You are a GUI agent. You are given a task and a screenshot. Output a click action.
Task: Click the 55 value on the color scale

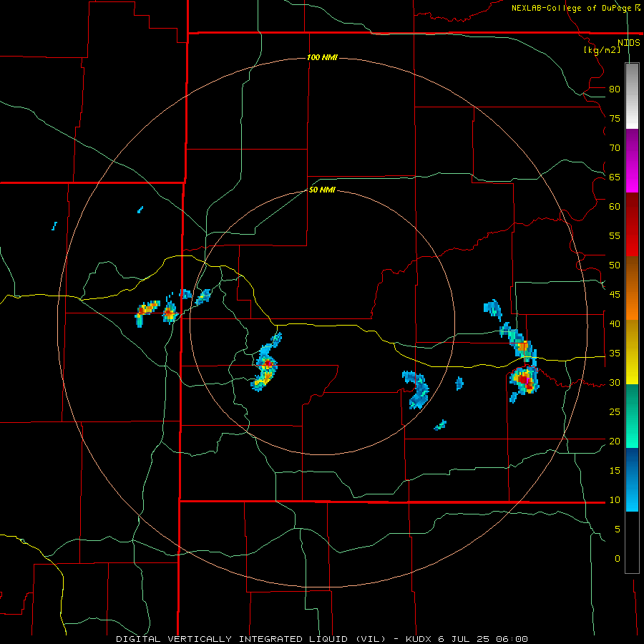tap(615, 235)
